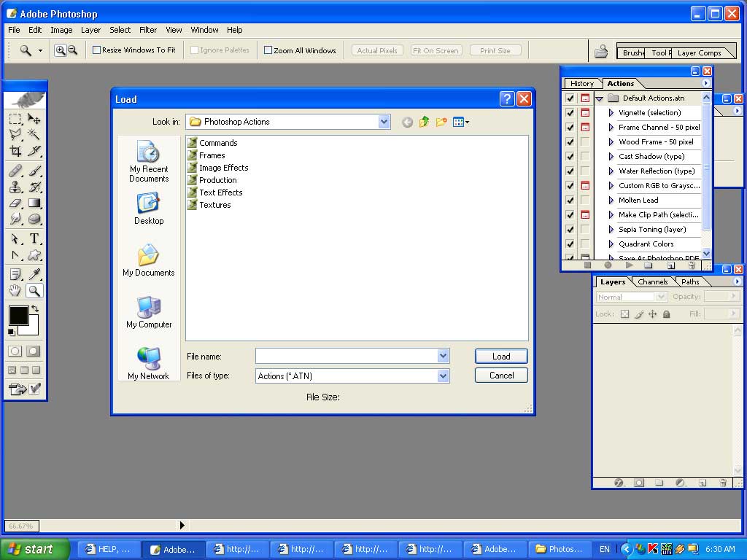Select the Gradient tool

pos(34,203)
